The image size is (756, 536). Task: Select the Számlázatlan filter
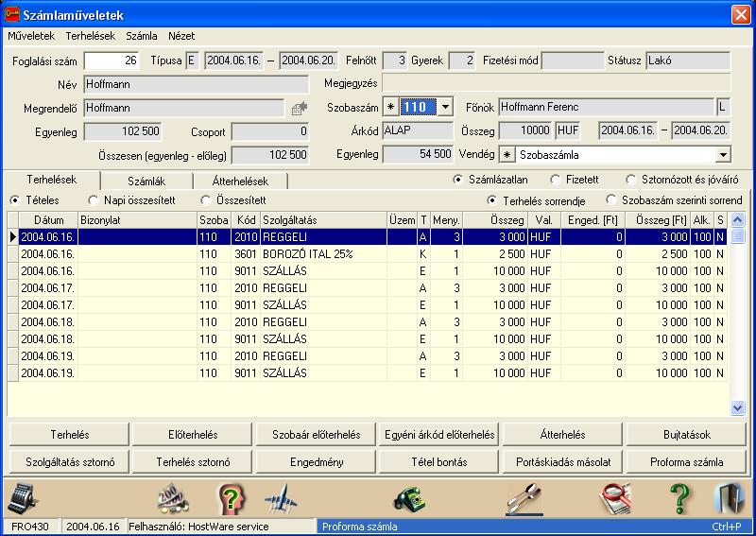[490, 180]
